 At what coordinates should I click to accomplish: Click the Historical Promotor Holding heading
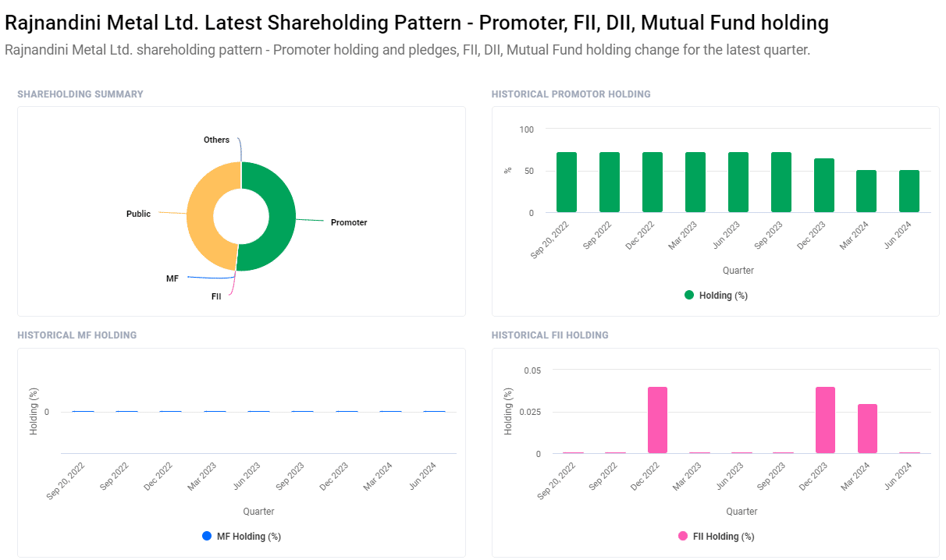571,94
